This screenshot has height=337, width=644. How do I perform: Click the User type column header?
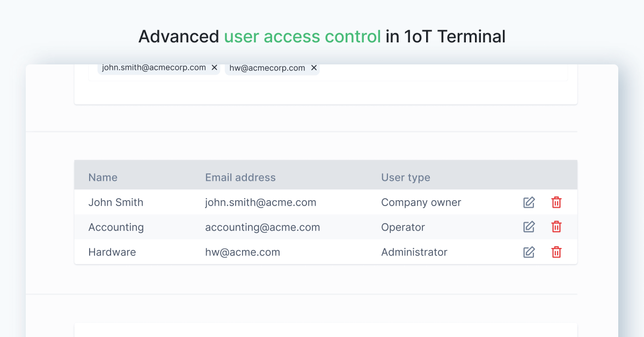point(406,177)
